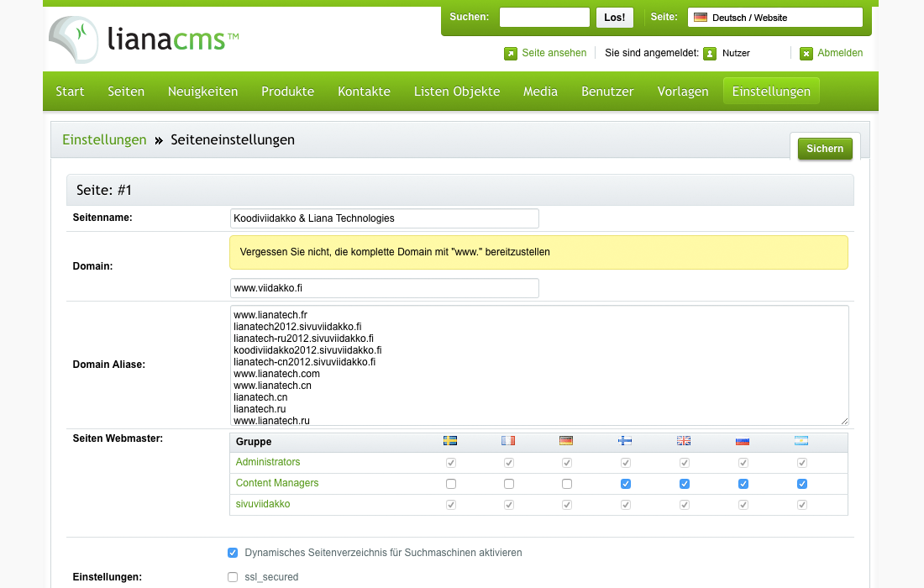Click the yellow www. domain hint notice

538,252
